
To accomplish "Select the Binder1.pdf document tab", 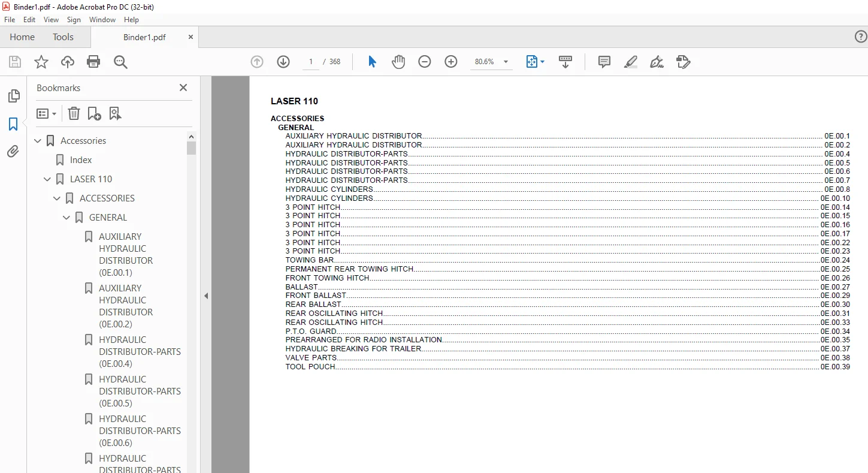I will coord(144,37).
